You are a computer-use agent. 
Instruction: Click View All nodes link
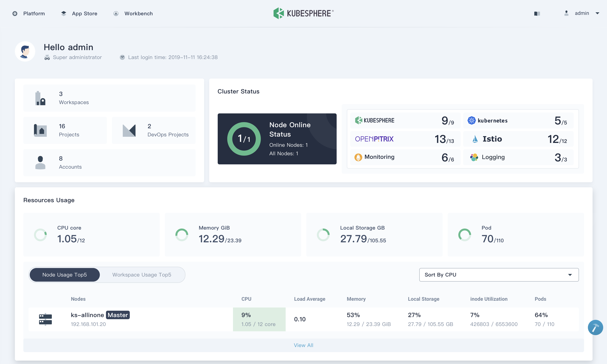pyautogui.click(x=304, y=345)
